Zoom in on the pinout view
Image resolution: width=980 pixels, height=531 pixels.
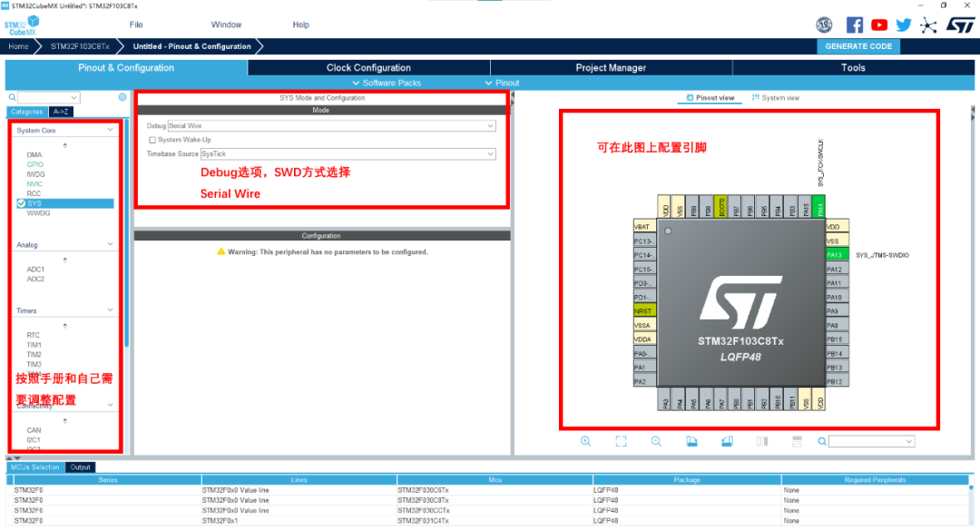tap(585, 441)
